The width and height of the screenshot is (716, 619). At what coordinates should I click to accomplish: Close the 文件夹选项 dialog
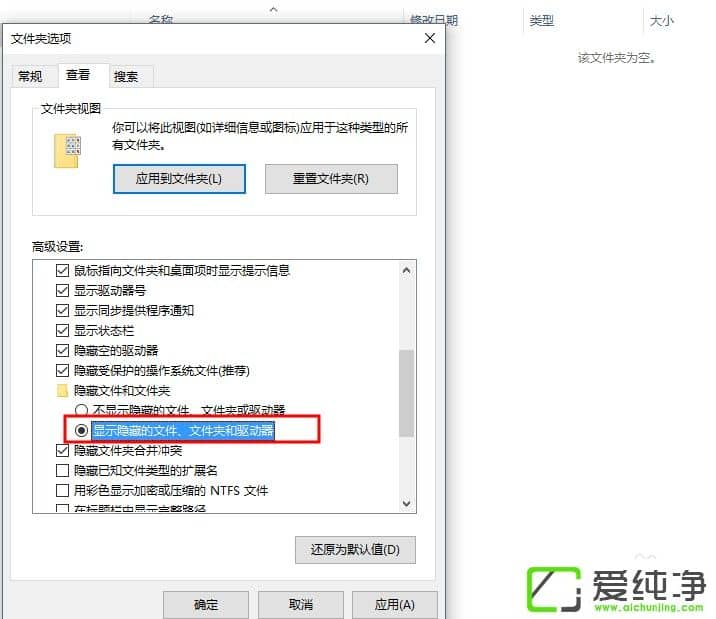point(430,38)
